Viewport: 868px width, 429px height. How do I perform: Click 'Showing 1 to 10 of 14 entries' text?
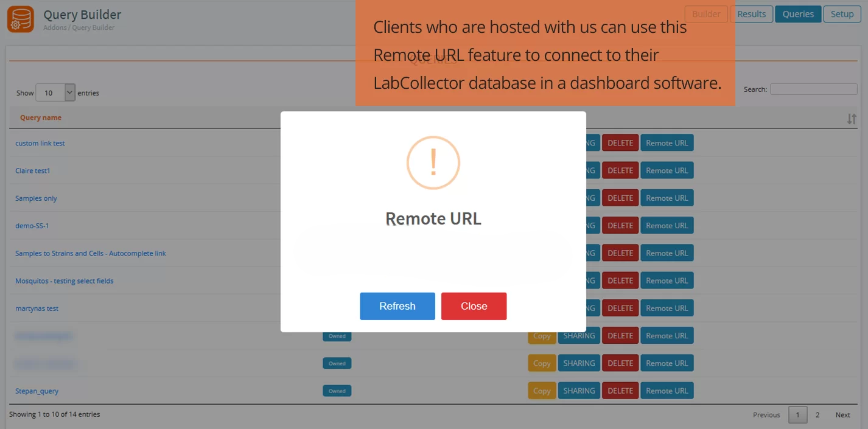pos(55,414)
